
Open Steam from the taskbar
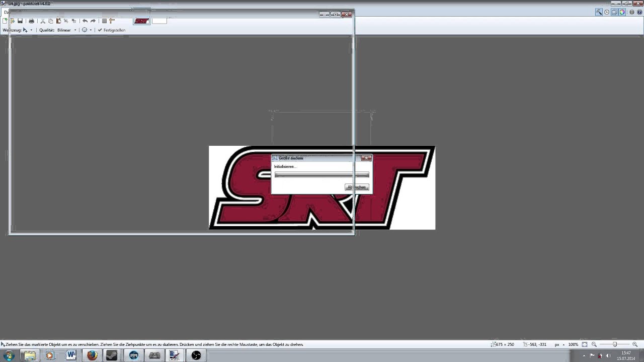[x=112, y=355]
